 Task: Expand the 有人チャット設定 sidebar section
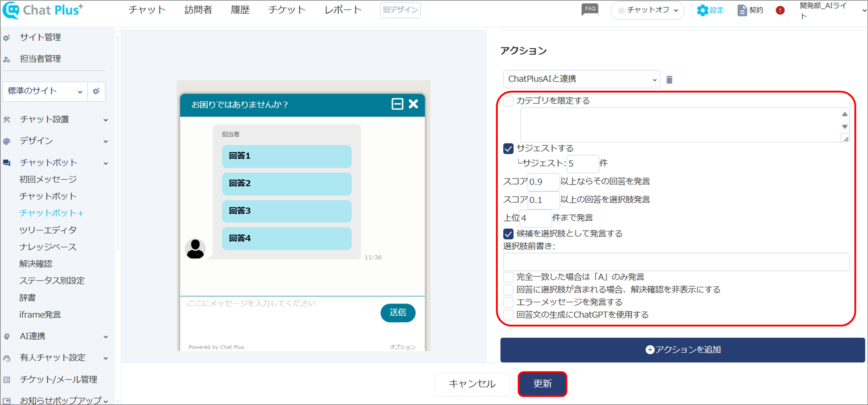[x=105, y=358]
